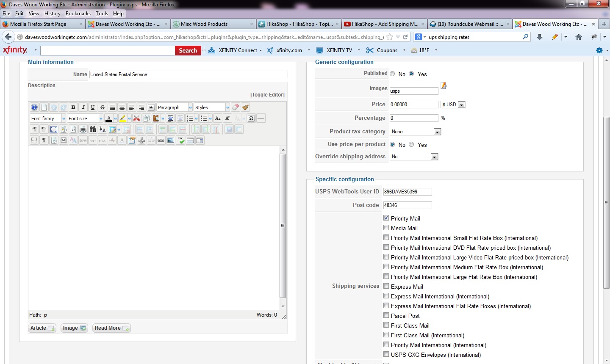Apply bold formatting in the editor
This screenshot has width=610, height=364.
click(73, 108)
